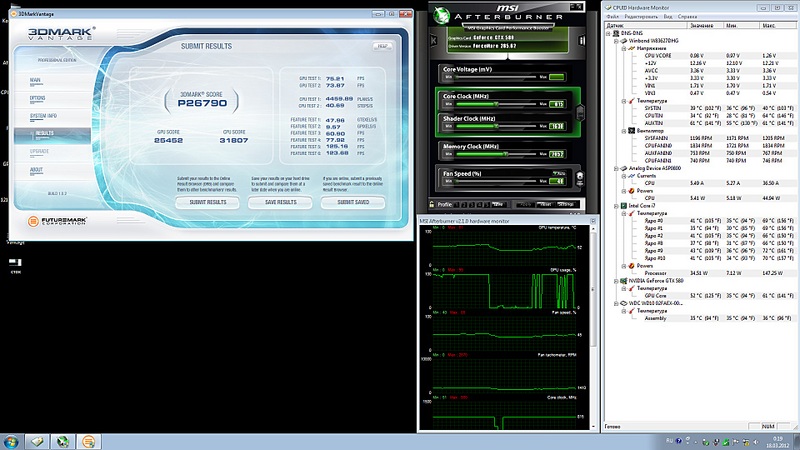Click the Shader Clock slider handle
800x450 pixels.
coord(495,126)
